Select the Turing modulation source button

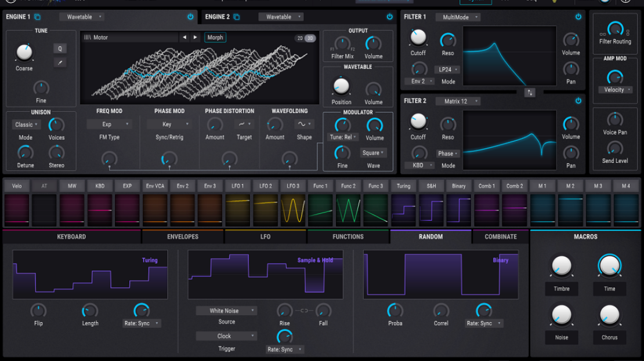[x=403, y=186]
